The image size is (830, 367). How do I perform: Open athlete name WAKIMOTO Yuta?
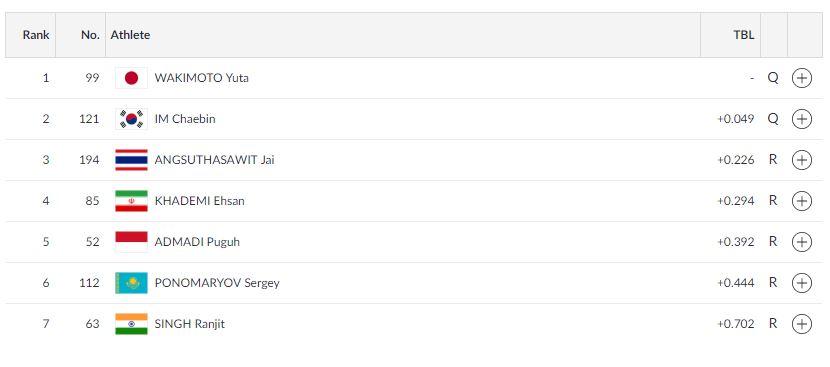(202, 78)
